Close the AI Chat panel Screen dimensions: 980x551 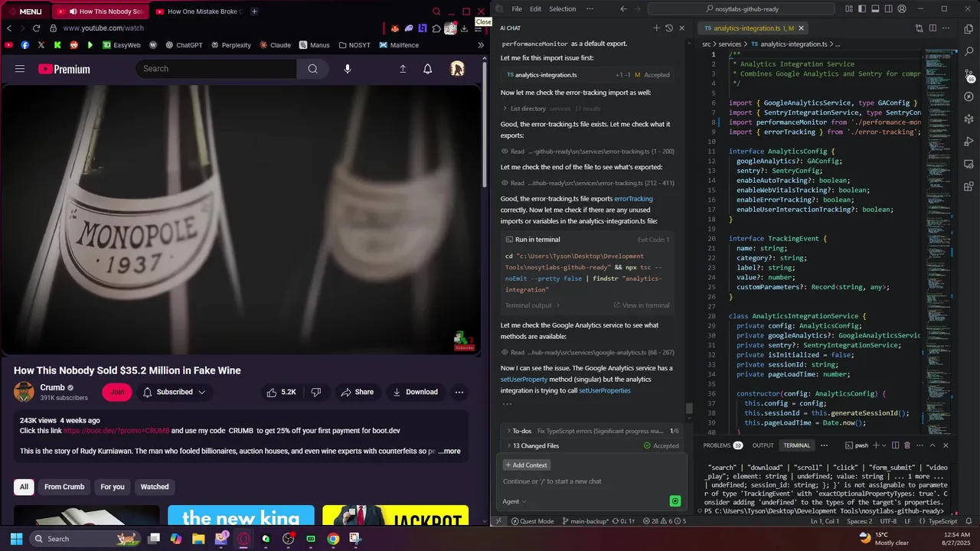point(681,28)
